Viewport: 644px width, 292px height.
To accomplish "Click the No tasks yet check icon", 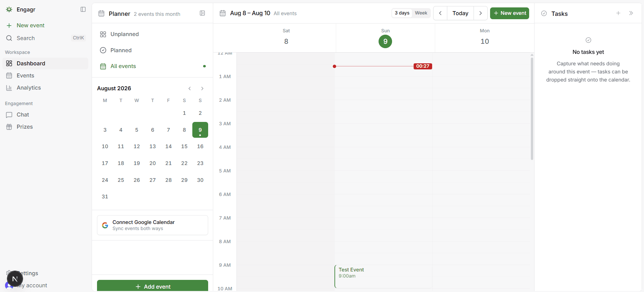I will coord(588,40).
